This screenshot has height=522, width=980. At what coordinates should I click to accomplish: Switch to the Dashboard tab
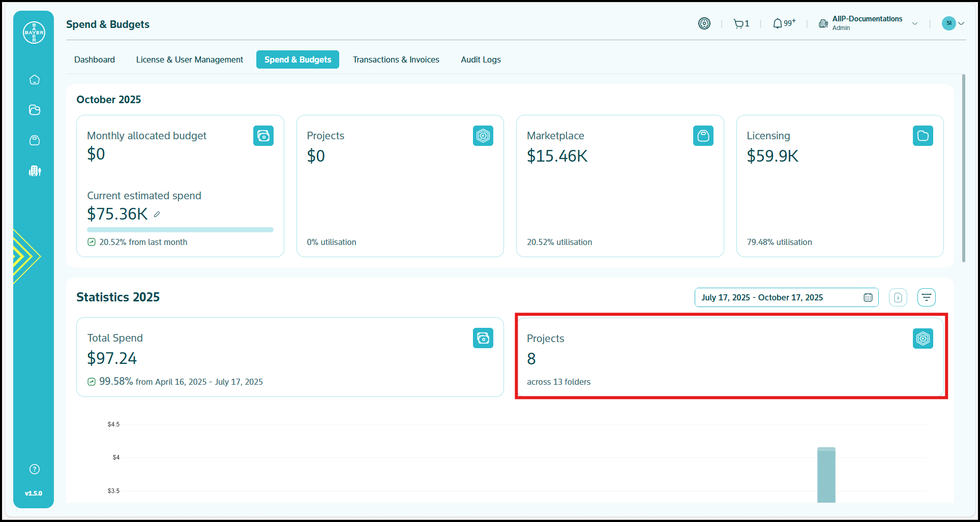click(x=95, y=59)
